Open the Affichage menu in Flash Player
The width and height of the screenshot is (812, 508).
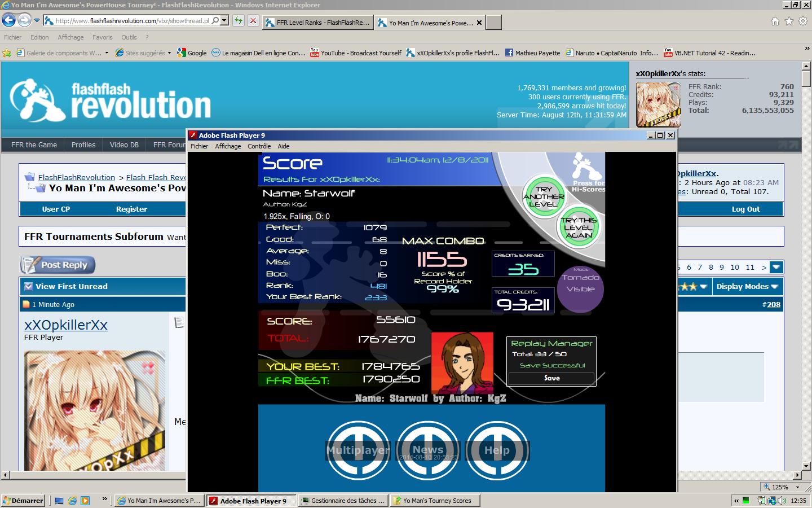pos(228,146)
